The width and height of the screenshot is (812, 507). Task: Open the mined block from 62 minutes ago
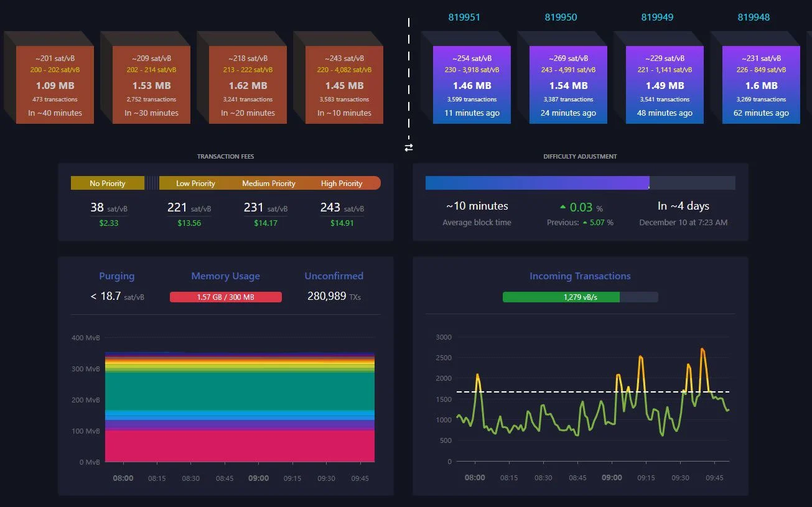[761, 85]
